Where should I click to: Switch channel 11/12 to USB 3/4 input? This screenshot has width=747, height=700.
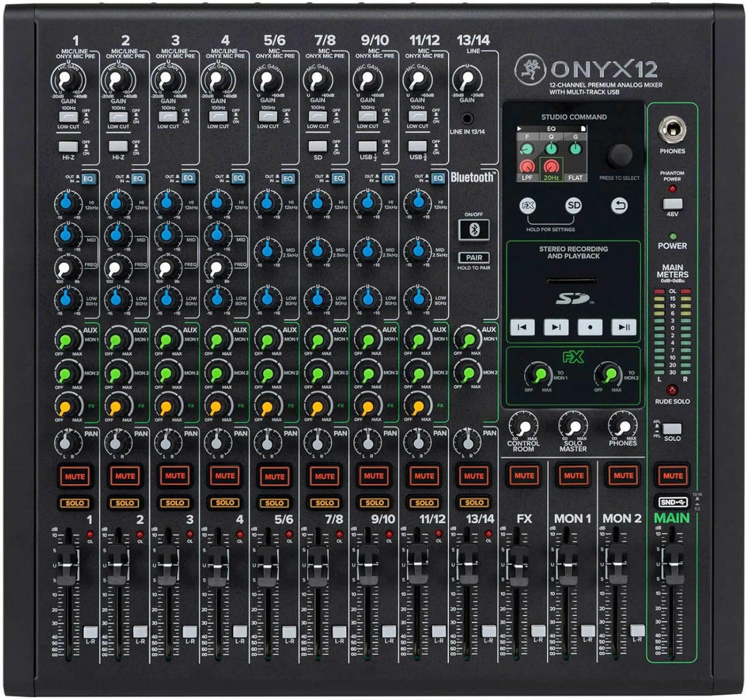tap(417, 147)
